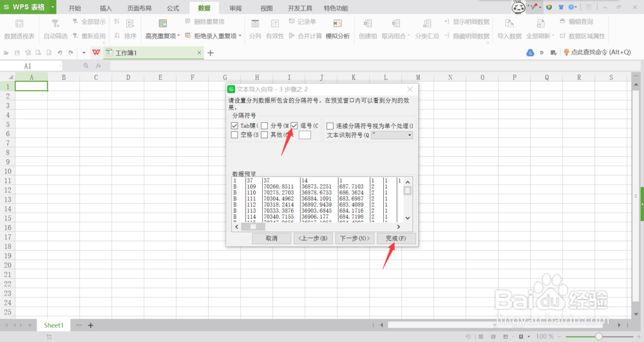The image size is (644, 342).
Task: Open the 公式 ribbon tab
Action: click(x=173, y=8)
